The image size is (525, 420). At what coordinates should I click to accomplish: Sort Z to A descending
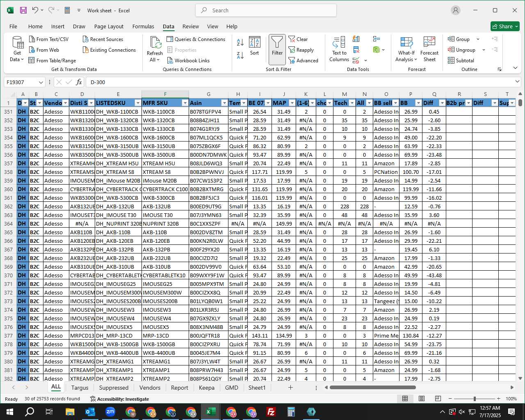coord(240,55)
